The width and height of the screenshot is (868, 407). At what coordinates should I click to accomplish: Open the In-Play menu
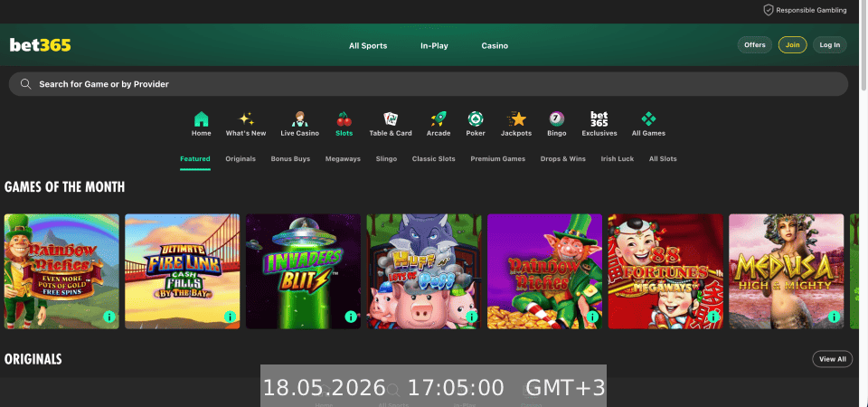pos(434,46)
